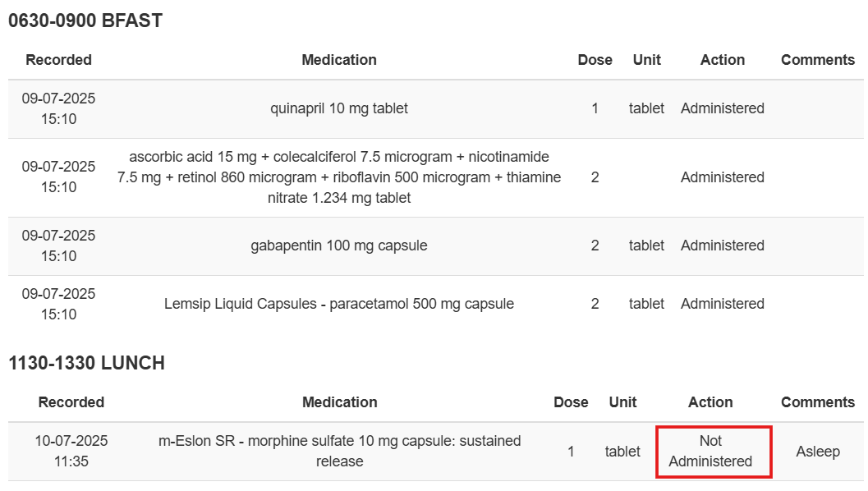Click the gabapentin 100 mg capsule entry

[339, 245]
